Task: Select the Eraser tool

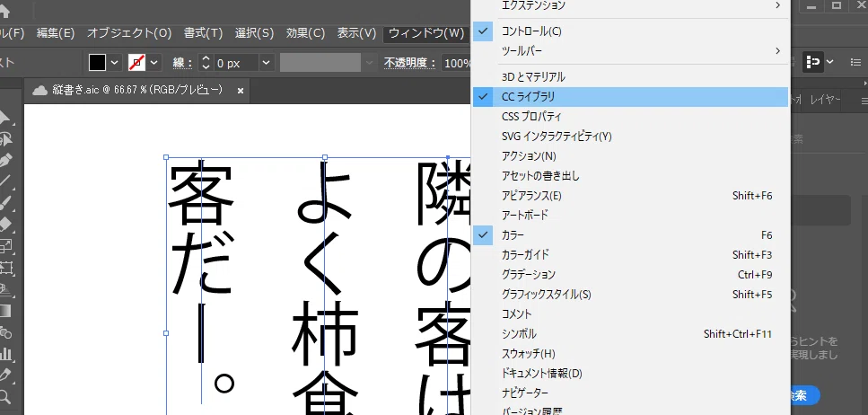Action: pyautogui.click(x=5, y=224)
